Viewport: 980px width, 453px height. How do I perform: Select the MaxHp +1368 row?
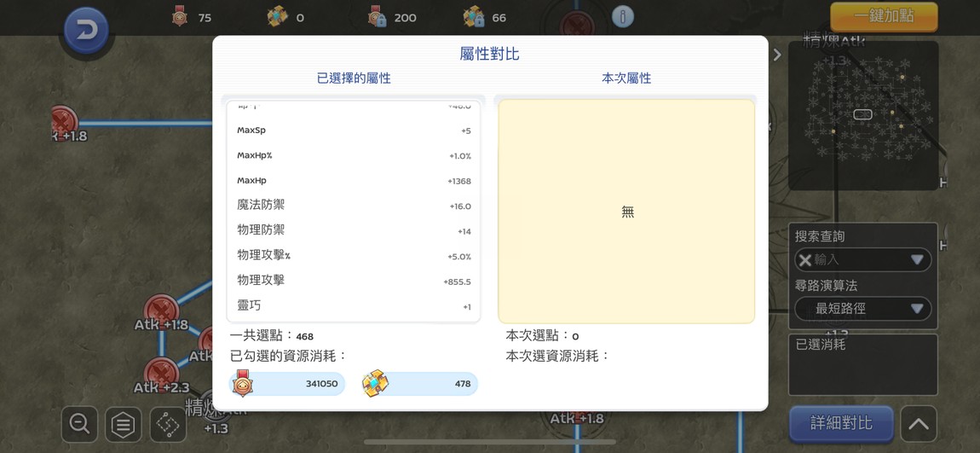click(x=354, y=181)
